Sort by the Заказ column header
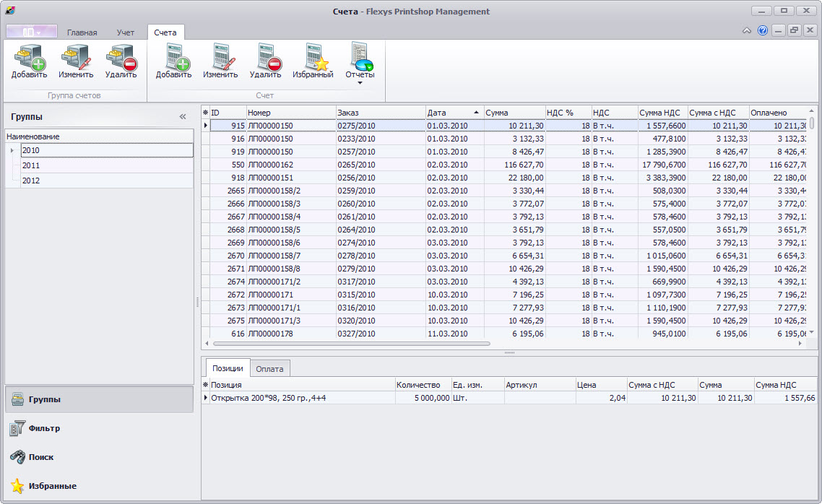The width and height of the screenshot is (822, 504). pyautogui.click(x=381, y=113)
